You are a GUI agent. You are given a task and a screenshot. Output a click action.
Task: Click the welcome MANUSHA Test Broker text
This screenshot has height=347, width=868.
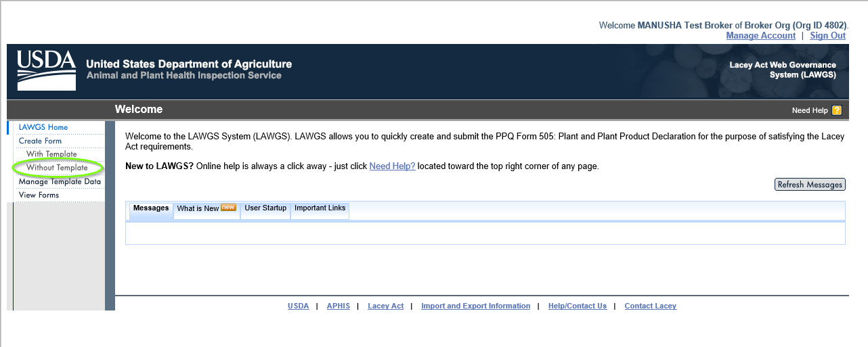coord(723,25)
